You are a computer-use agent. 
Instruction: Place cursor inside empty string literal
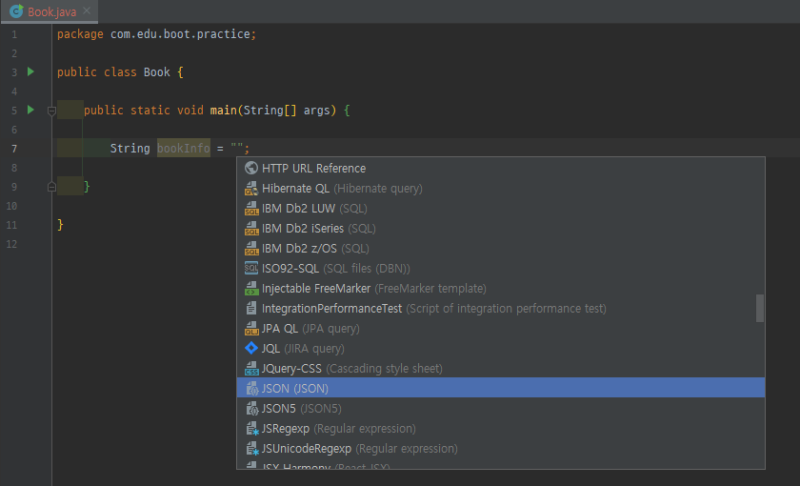tap(237, 148)
